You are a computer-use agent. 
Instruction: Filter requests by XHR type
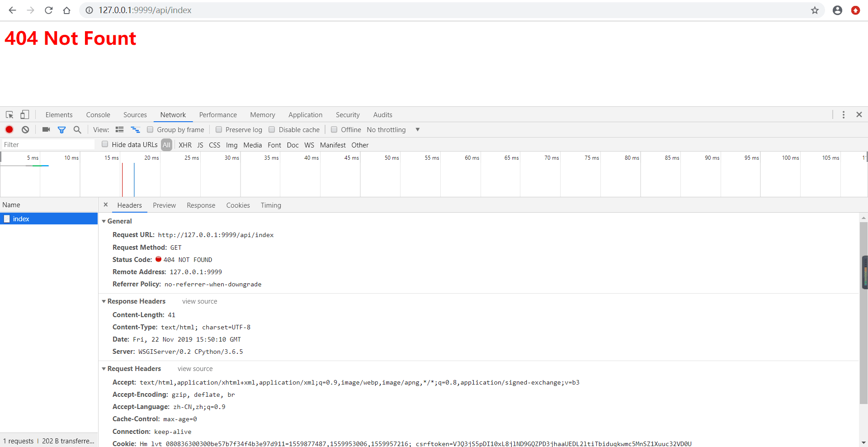click(x=185, y=145)
